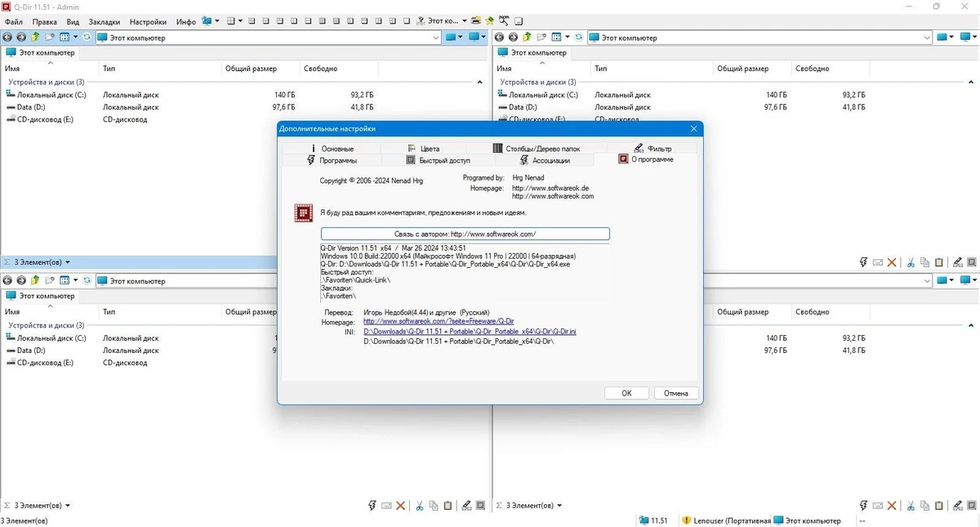Go up one level in top-left pane
Image resolution: width=980 pixels, height=527 pixels.
coord(35,38)
